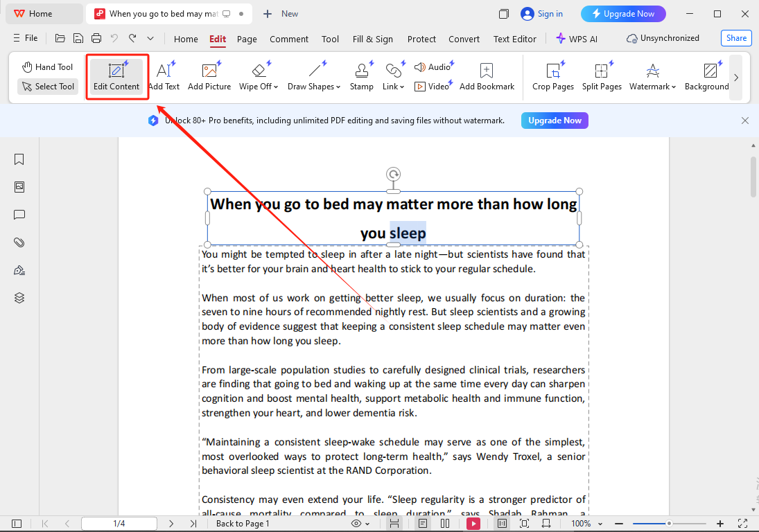The width and height of the screenshot is (759, 532).
Task: Click the zoom slider in status bar
Action: coord(668,524)
